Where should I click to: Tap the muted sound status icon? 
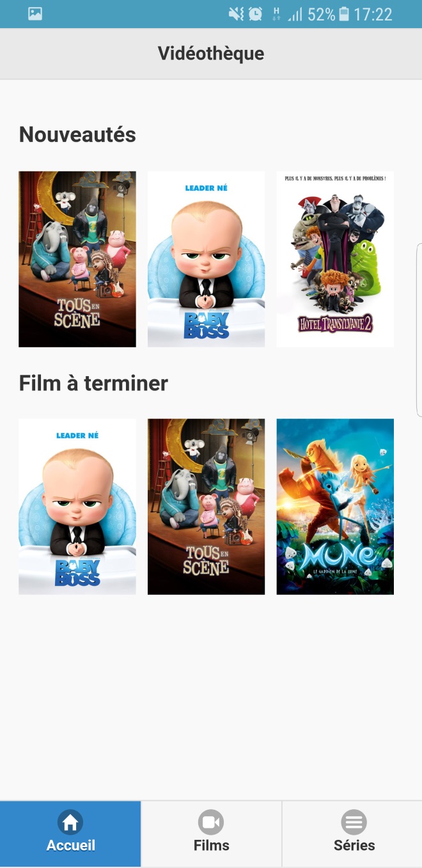point(236,13)
